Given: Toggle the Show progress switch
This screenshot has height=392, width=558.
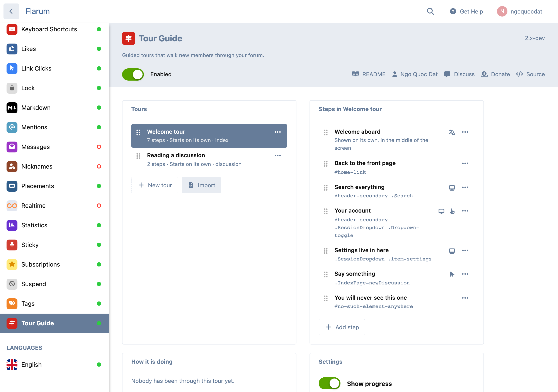Looking at the screenshot, I should pyautogui.click(x=329, y=384).
